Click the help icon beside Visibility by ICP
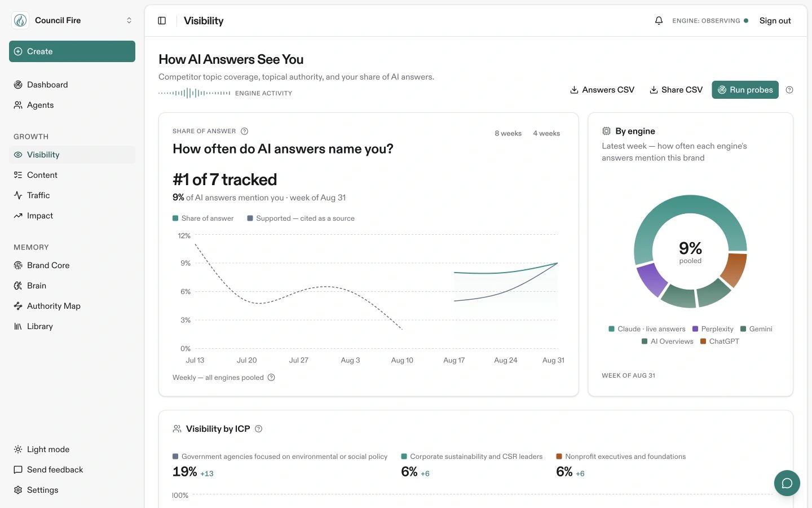812x508 pixels. coord(259,429)
